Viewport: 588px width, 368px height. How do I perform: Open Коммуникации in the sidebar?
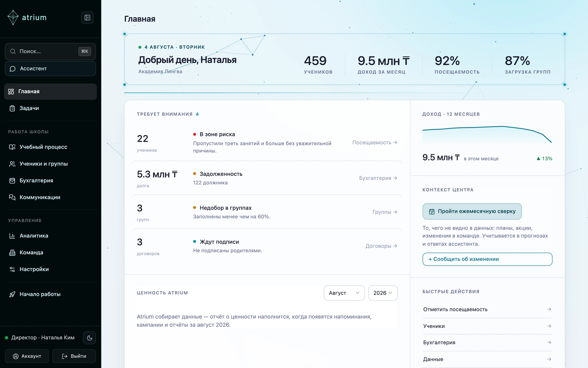(x=51, y=197)
